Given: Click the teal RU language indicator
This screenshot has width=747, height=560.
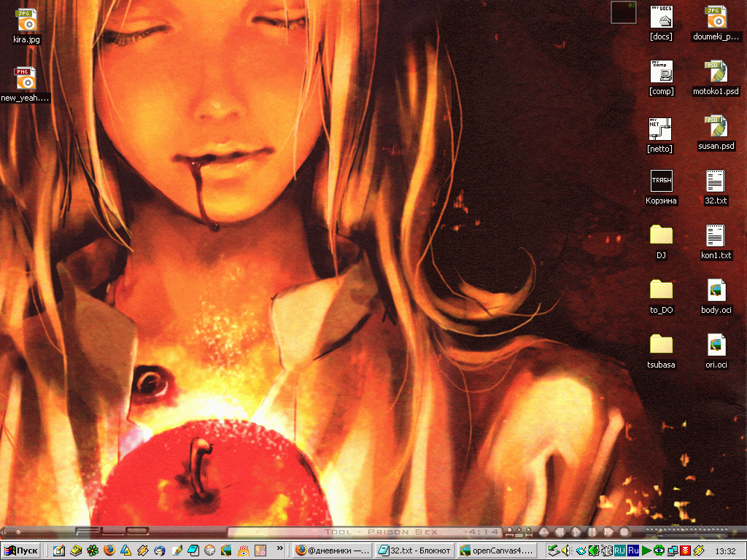Looking at the screenshot, I should 619,551.
